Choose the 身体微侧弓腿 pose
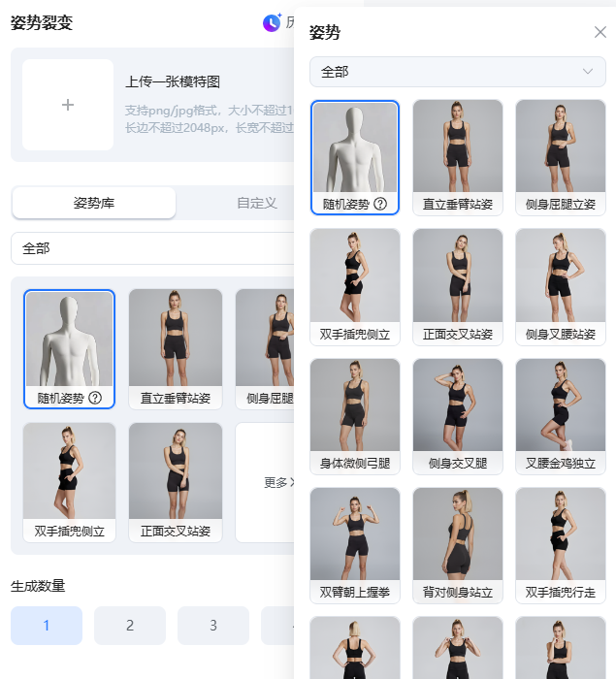616x679 pixels. pyautogui.click(x=355, y=416)
